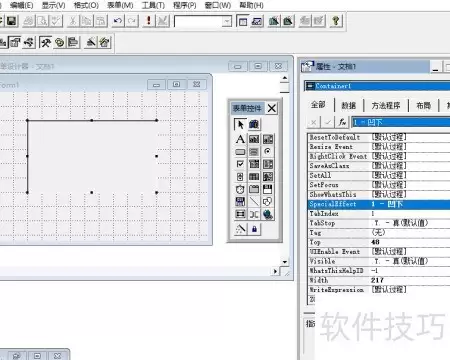Open the Container1 object dropdown list
The height and width of the screenshot is (360, 450).
[377, 86]
